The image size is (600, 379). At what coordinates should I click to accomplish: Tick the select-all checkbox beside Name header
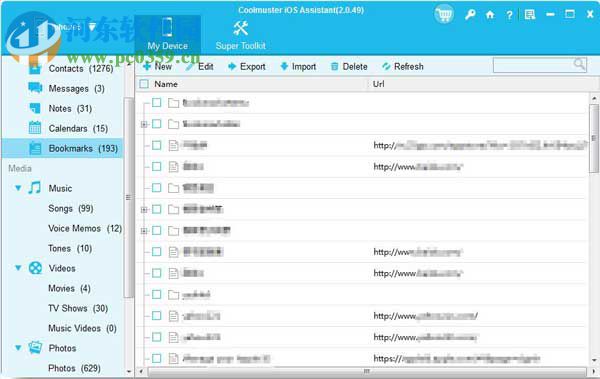click(144, 84)
